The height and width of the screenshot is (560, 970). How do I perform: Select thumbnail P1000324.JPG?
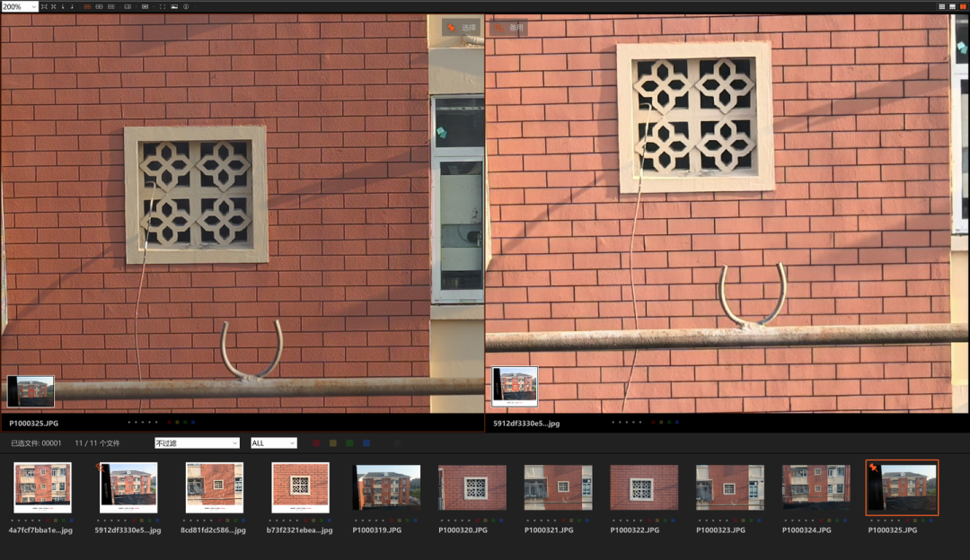click(816, 487)
